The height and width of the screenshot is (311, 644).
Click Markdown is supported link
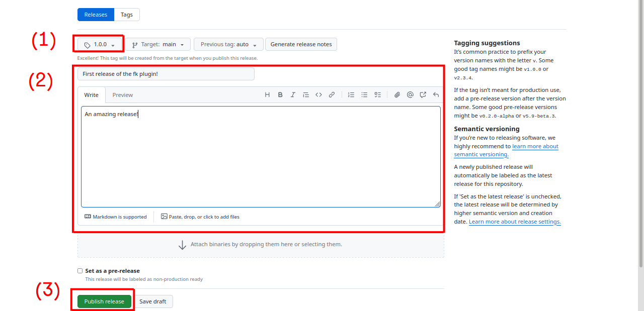pos(116,217)
